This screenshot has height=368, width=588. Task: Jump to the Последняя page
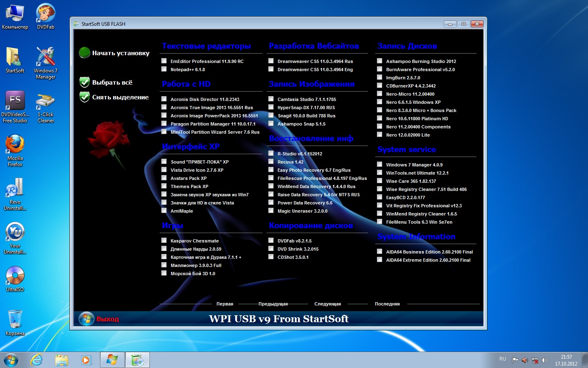coord(387,304)
